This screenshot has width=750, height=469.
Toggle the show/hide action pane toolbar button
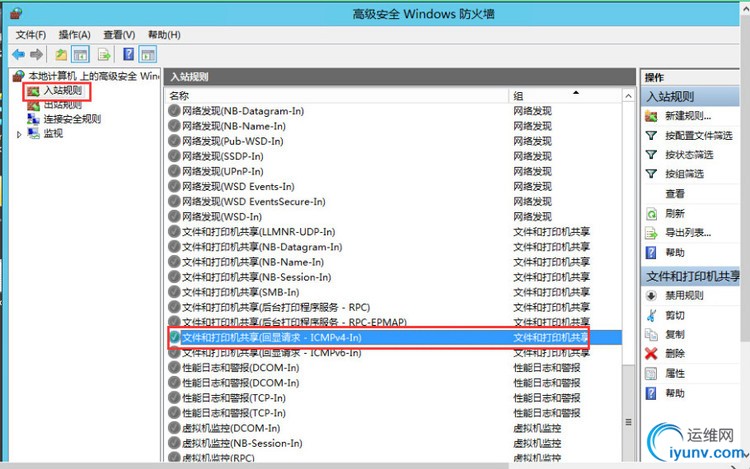[148, 55]
